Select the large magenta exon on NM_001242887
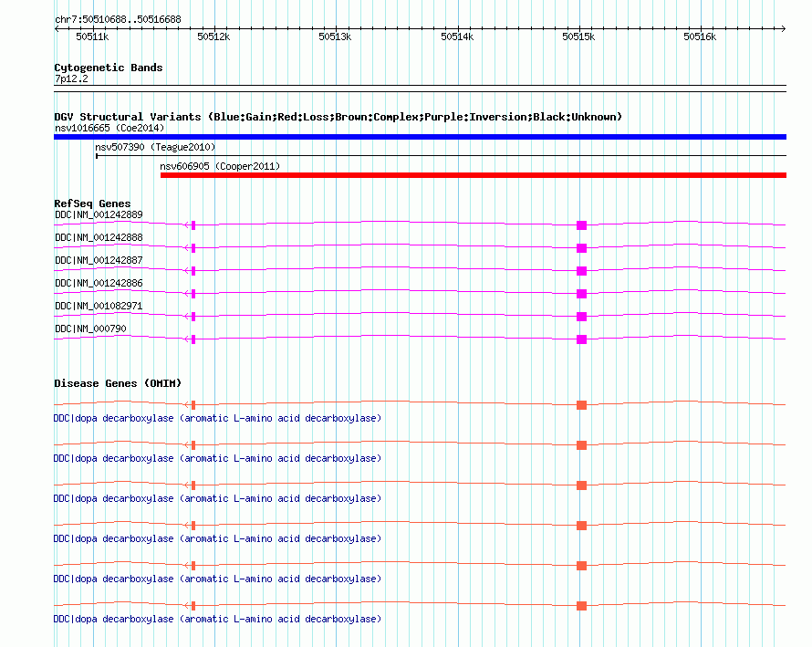 tap(581, 271)
